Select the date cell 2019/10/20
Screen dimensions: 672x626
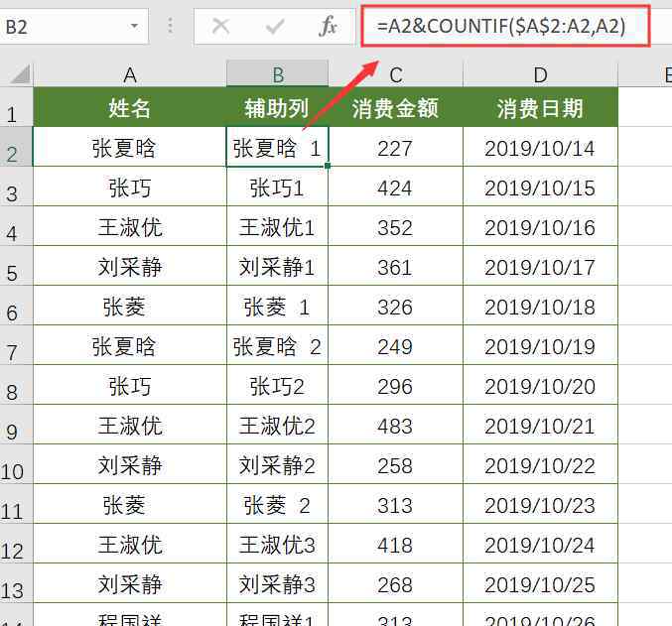(540, 385)
